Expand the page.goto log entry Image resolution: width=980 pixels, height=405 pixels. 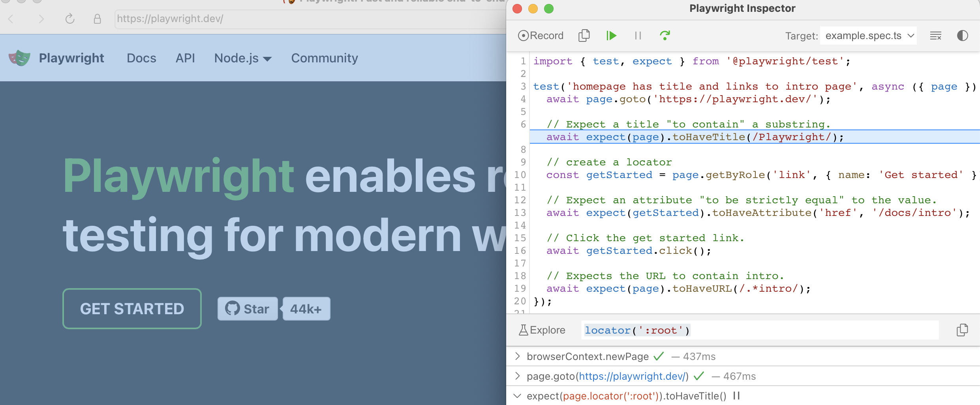pos(517,376)
